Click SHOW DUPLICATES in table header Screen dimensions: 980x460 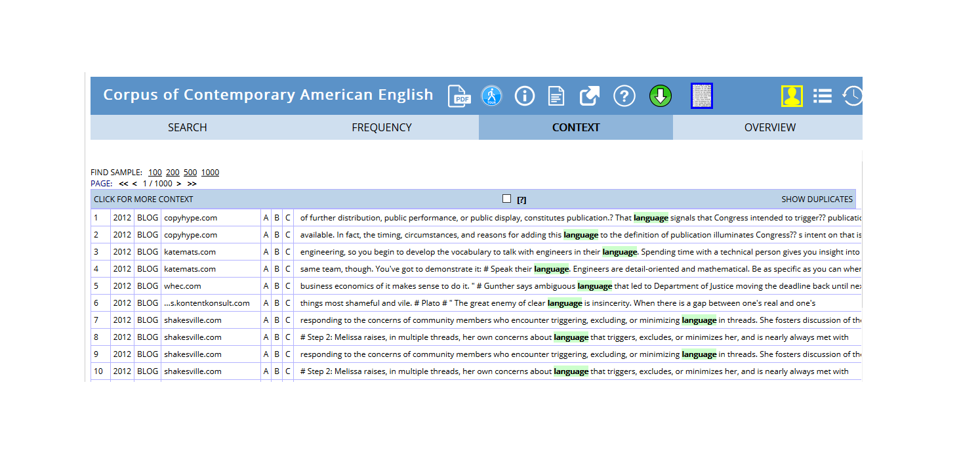coord(817,199)
